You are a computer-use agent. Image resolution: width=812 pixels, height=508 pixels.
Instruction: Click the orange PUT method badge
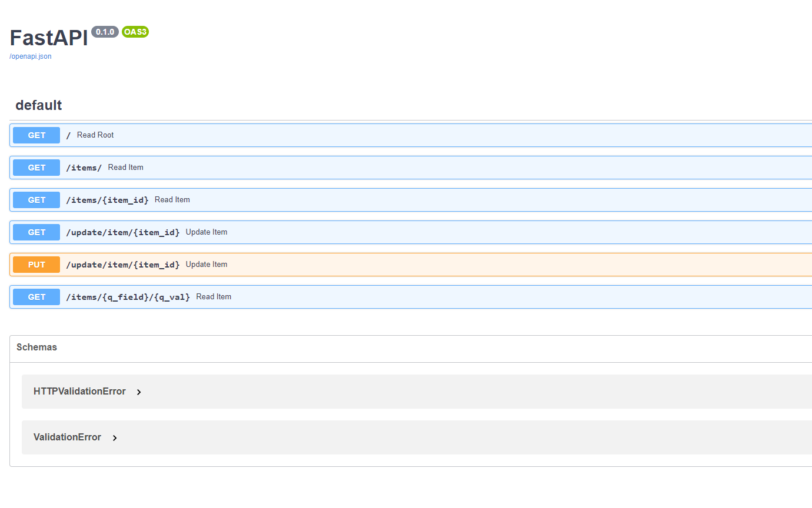(x=36, y=265)
